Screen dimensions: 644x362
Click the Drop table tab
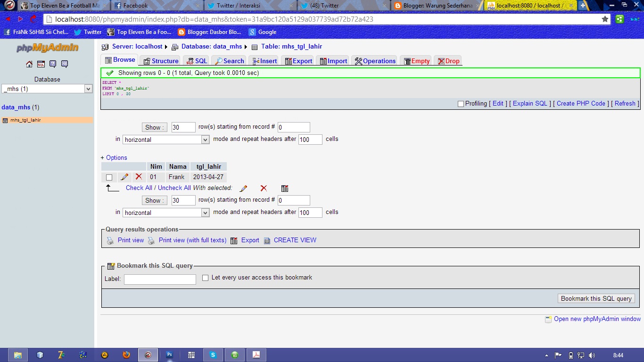tap(448, 61)
